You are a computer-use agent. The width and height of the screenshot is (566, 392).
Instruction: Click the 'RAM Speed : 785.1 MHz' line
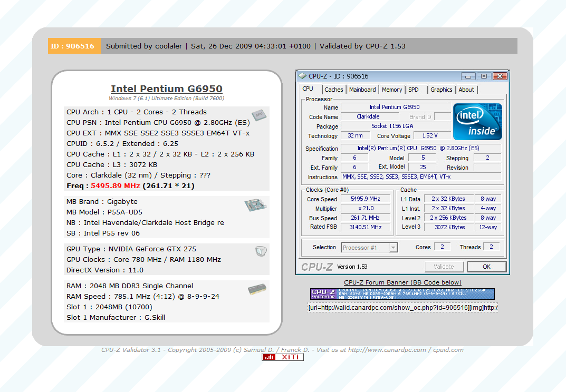click(143, 297)
